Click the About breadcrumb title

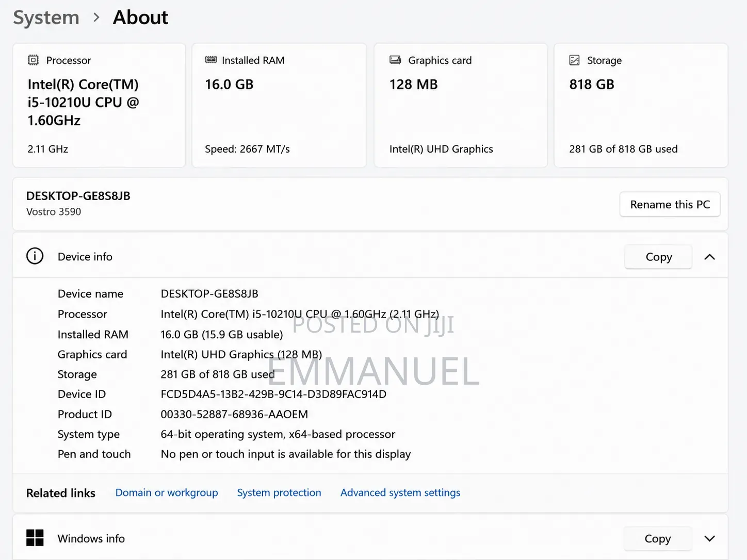pos(140,18)
